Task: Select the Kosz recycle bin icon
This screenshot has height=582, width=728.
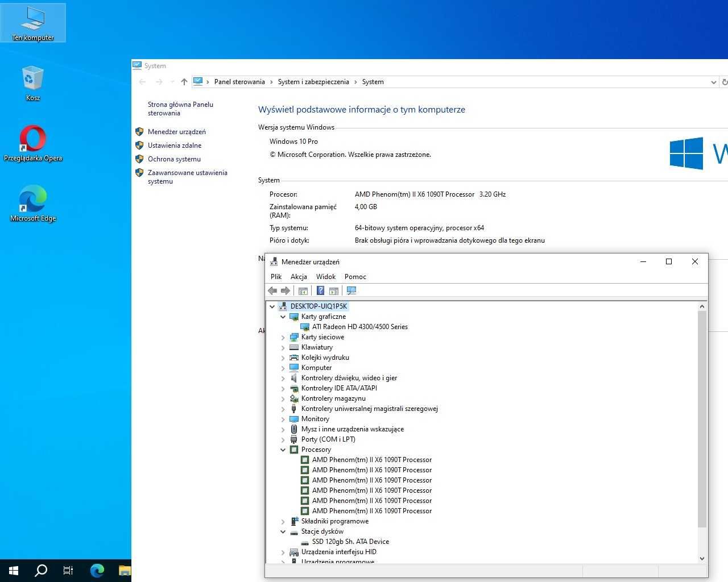Action: 33,84
